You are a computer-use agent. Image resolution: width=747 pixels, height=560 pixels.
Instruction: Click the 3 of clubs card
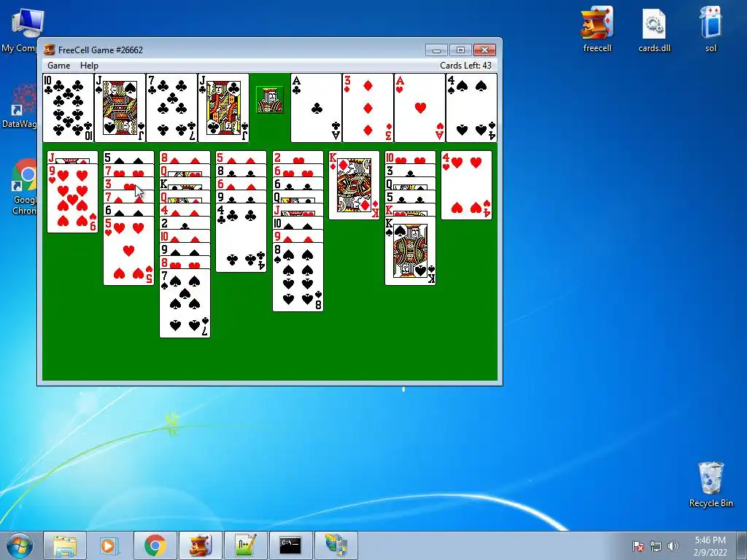(410, 171)
